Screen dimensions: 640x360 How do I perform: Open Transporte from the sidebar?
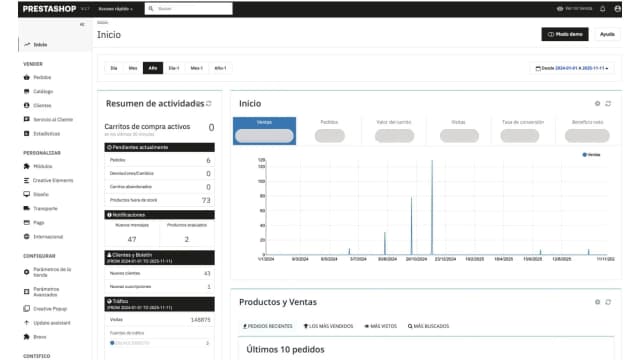[40, 209]
